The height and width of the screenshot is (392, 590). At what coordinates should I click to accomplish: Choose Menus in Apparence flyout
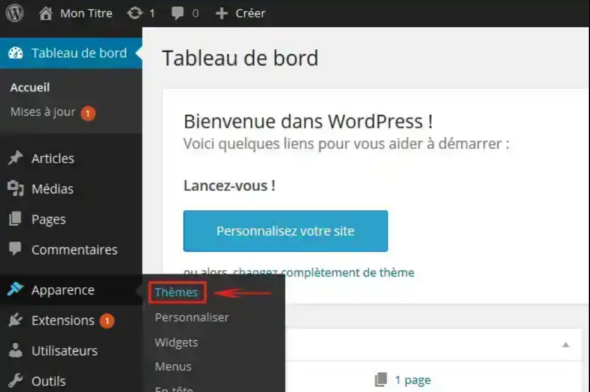pyautogui.click(x=173, y=367)
